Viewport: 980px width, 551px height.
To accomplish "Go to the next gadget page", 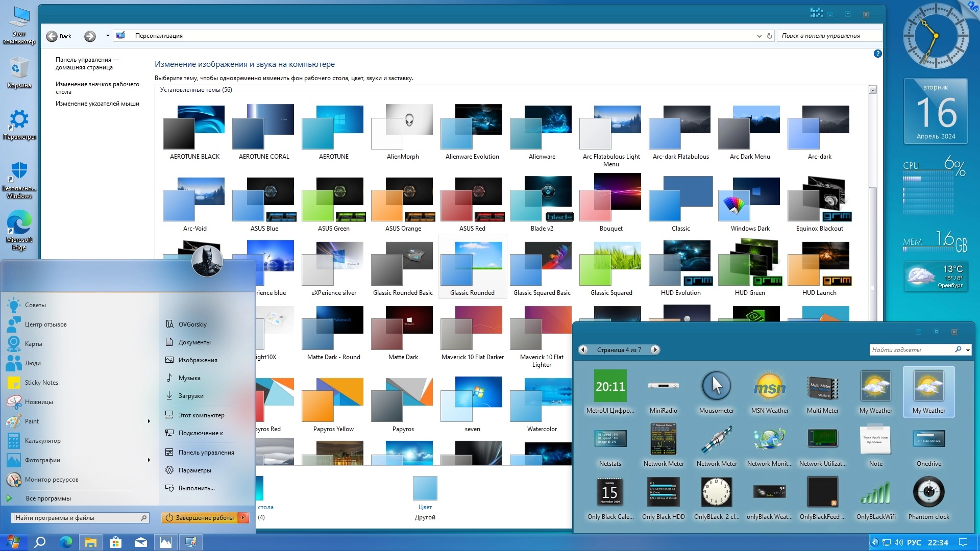I will (x=655, y=350).
